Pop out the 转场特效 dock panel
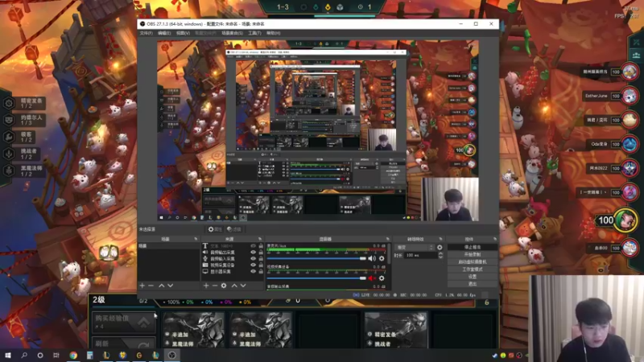The image size is (644, 362). click(440, 239)
